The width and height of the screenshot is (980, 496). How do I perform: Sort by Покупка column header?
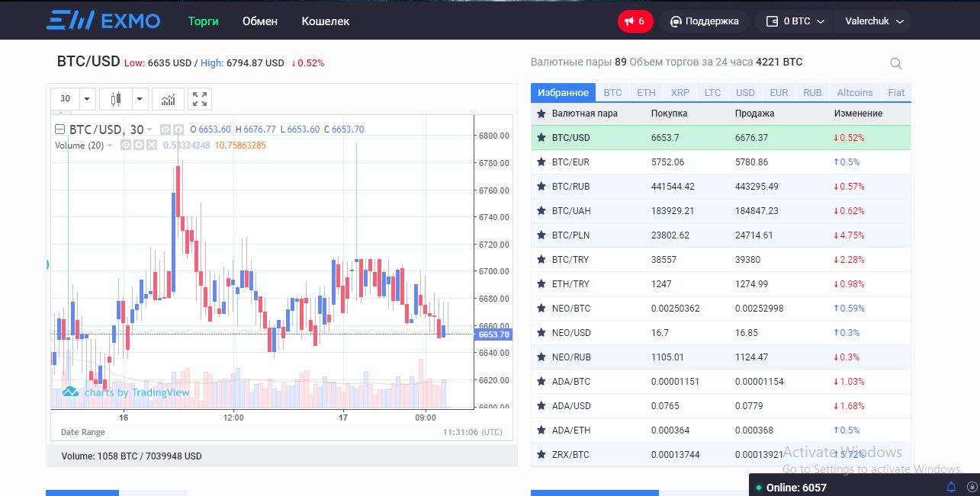point(669,114)
